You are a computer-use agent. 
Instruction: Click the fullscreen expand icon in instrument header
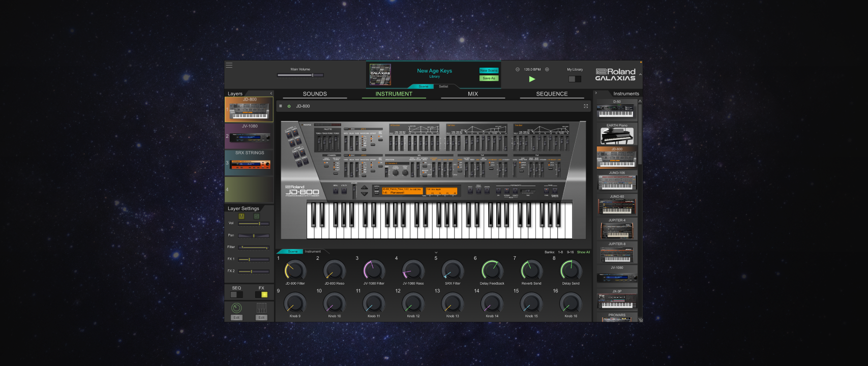(x=586, y=106)
